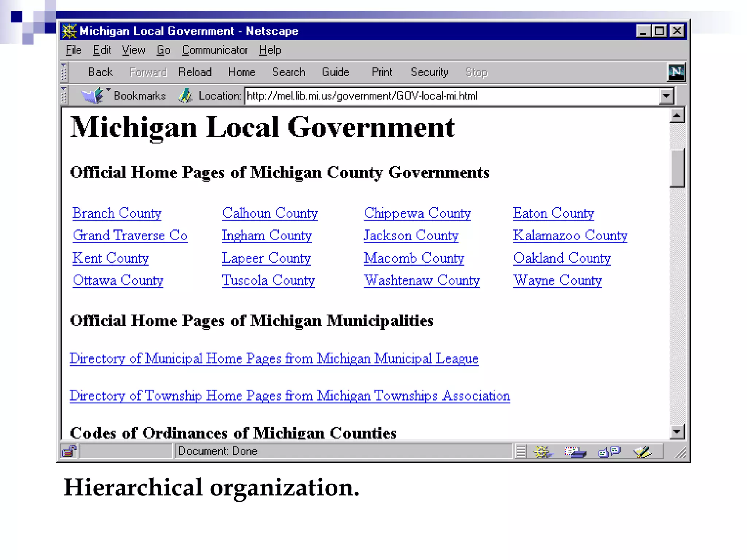This screenshot has height=560, width=747.
Task: Open Directory of Municipal Home Pages link
Action: click(x=274, y=358)
